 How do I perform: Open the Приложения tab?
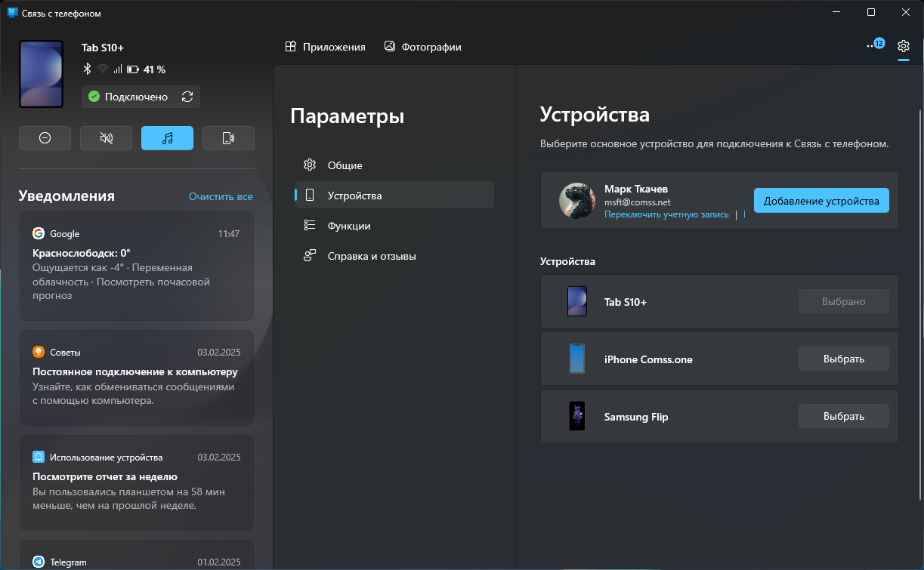325,47
